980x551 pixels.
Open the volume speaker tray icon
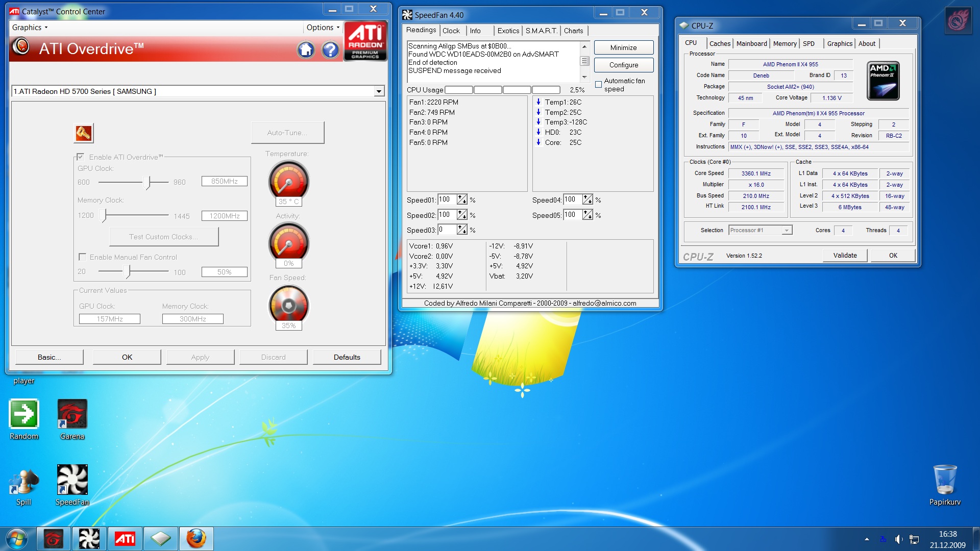[899, 539]
